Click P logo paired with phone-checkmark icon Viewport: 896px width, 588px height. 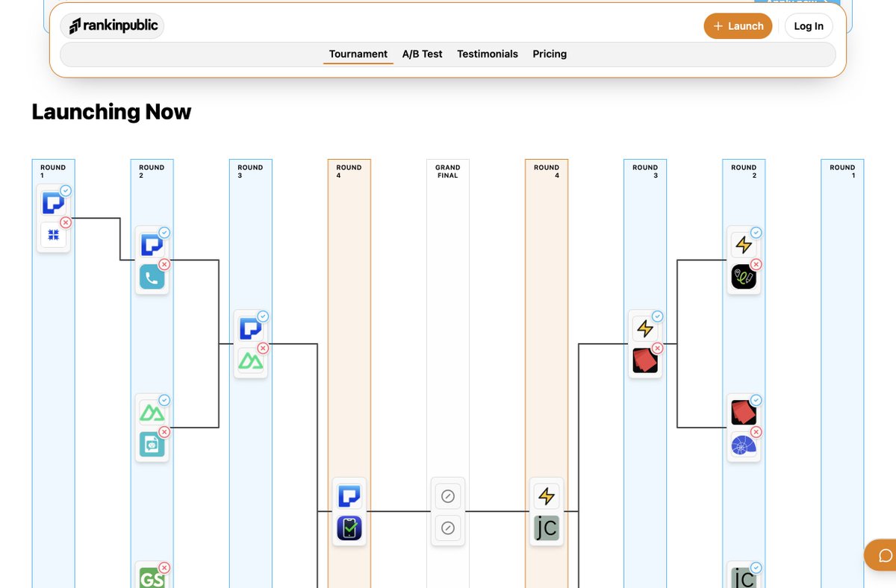pyautogui.click(x=349, y=496)
